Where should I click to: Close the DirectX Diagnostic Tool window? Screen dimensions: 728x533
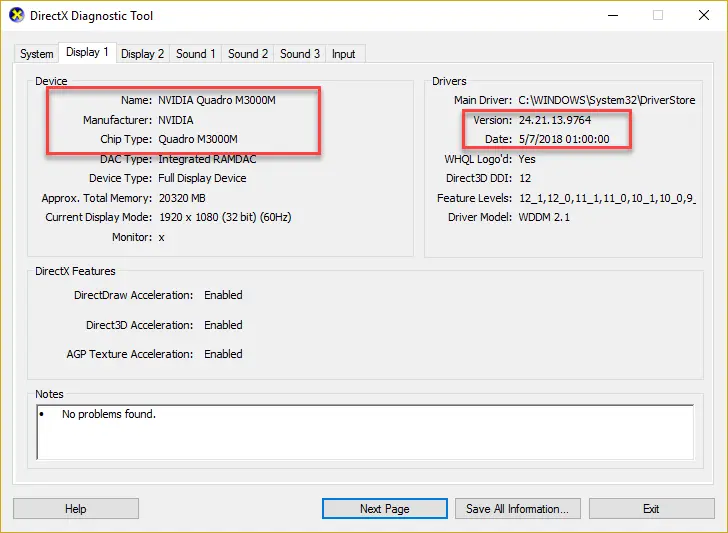703,16
